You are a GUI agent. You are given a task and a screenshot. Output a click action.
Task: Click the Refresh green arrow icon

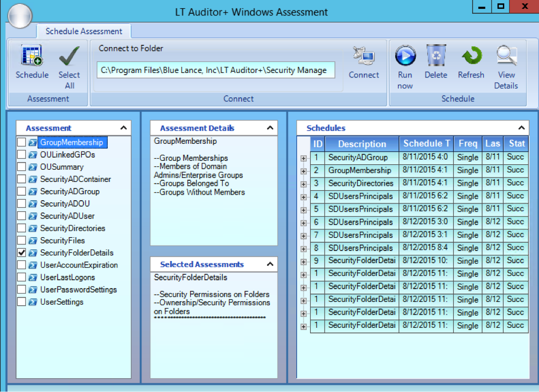[472, 55]
